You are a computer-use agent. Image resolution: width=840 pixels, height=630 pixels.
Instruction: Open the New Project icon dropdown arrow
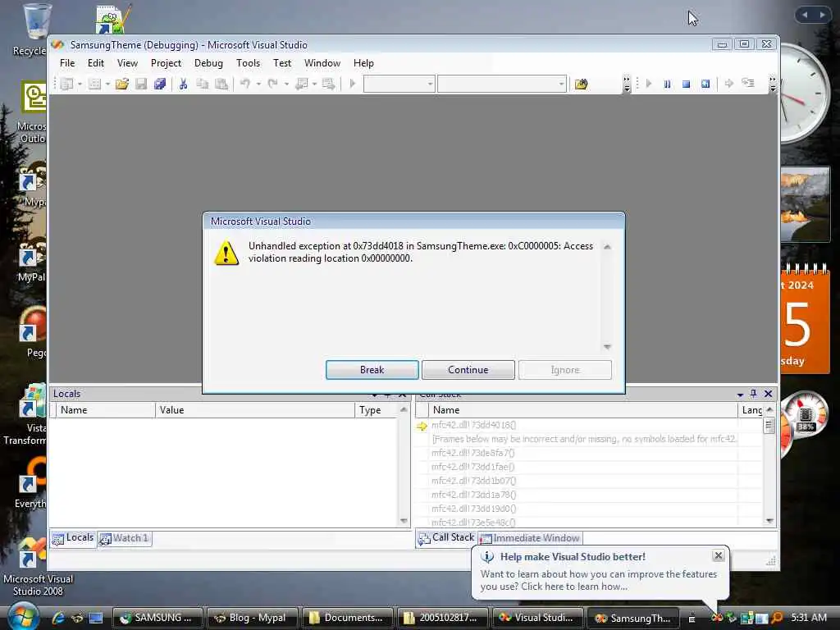(x=80, y=84)
